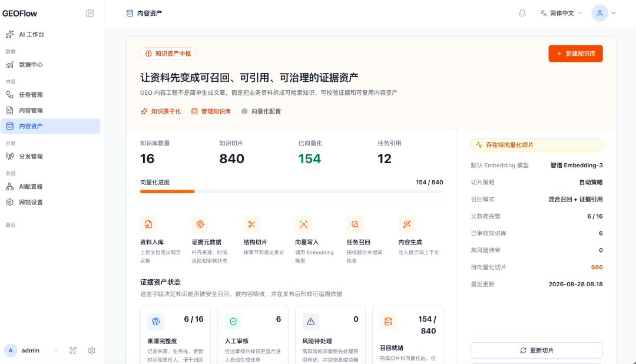Click the GEOFlow logo text

[19, 14]
